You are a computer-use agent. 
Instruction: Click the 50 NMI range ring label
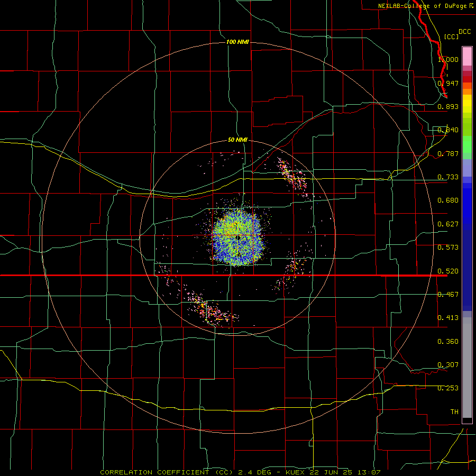tap(237, 140)
